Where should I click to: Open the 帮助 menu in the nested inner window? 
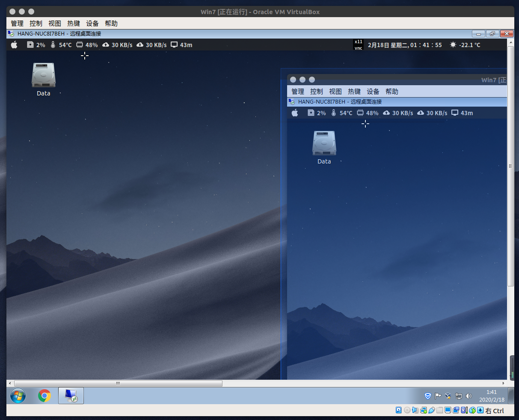[x=392, y=92]
